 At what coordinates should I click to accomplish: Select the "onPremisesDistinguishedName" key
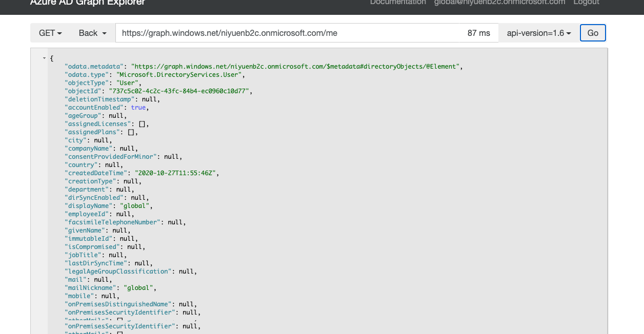(118, 304)
